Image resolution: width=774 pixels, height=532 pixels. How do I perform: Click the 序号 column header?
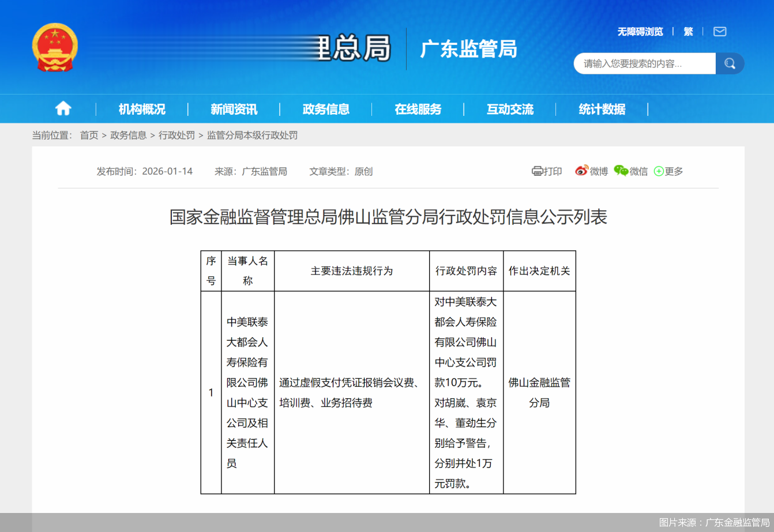tap(211, 271)
